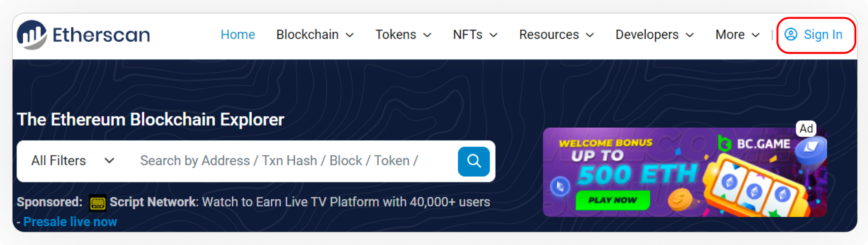
Task: Open the 500 ETH welcome bonus banner
Action: point(638,174)
